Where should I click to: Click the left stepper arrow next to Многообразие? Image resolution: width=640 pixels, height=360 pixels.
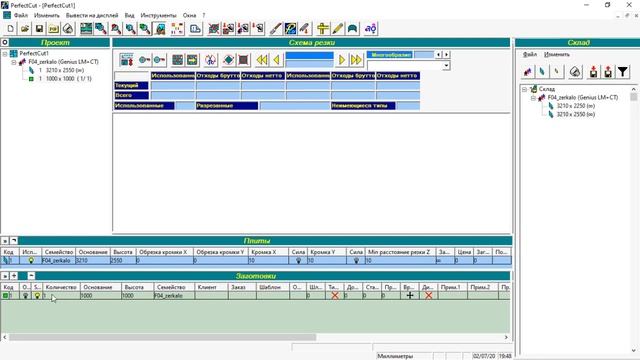click(438, 54)
